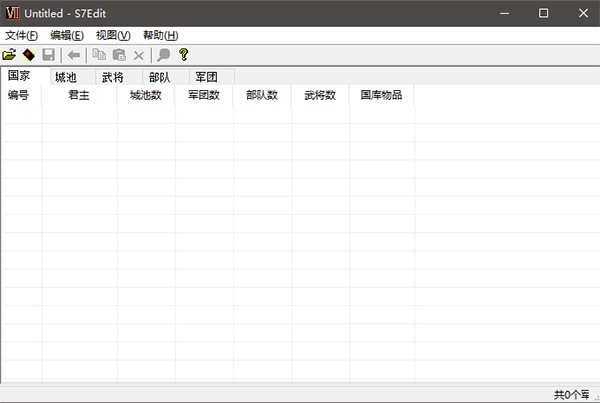This screenshot has height=403, width=600.
Task: Select the 武将 tab
Action: [113, 77]
